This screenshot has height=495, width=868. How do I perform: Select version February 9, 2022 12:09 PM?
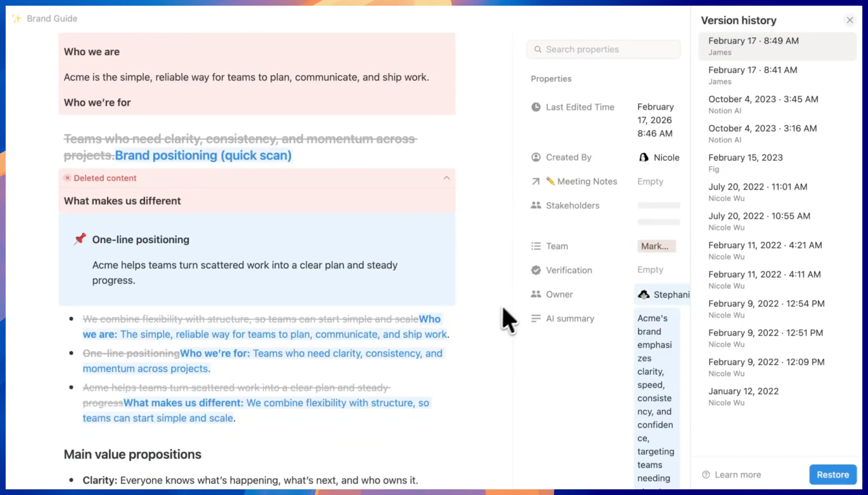pyautogui.click(x=777, y=368)
